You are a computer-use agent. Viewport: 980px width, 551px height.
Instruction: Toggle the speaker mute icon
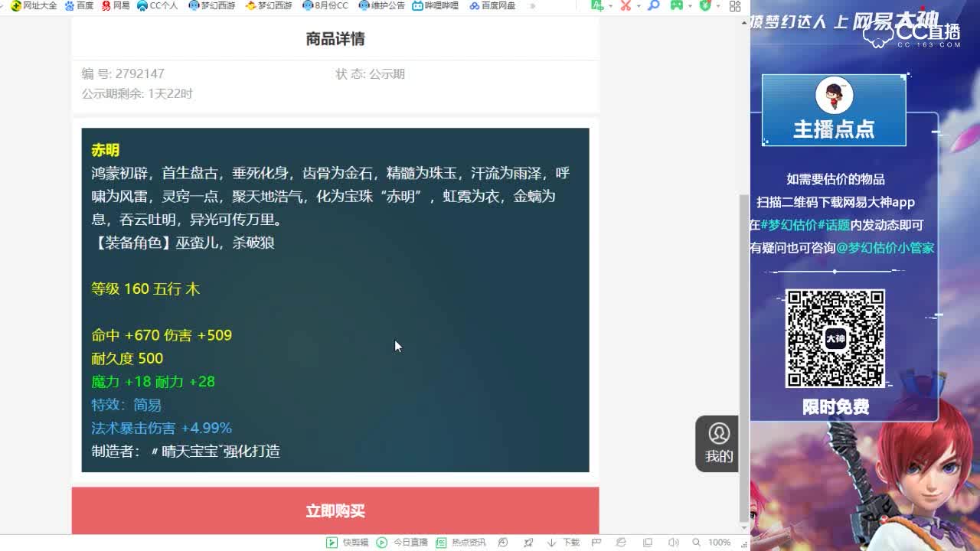click(x=674, y=542)
